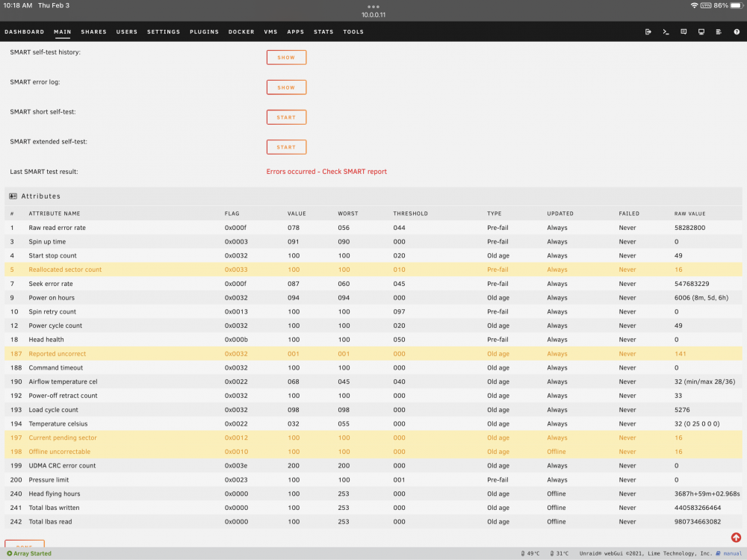747x560 pixels.
Task: Click the Load cycle count attribute
Action: click(53, 409)
